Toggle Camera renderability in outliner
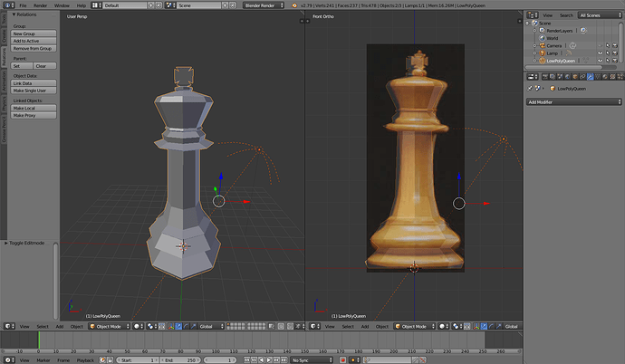 tap(615, 46)
